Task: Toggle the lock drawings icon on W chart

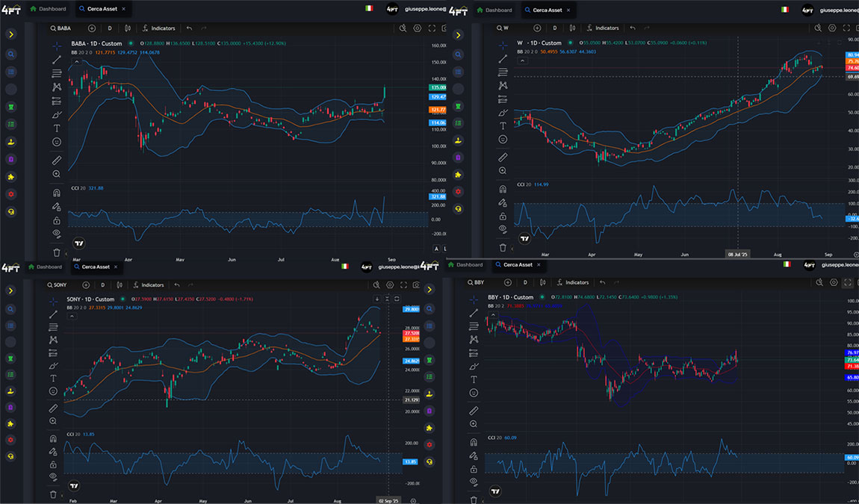Action: pos(503,216)
